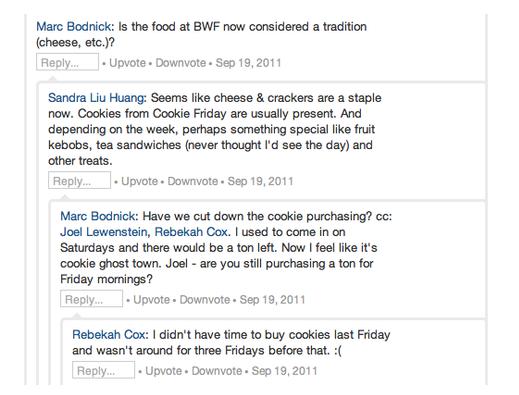Downvote Sandra Liu Huang's comment
Screen dimensions: 519x395
coord(193,181)
